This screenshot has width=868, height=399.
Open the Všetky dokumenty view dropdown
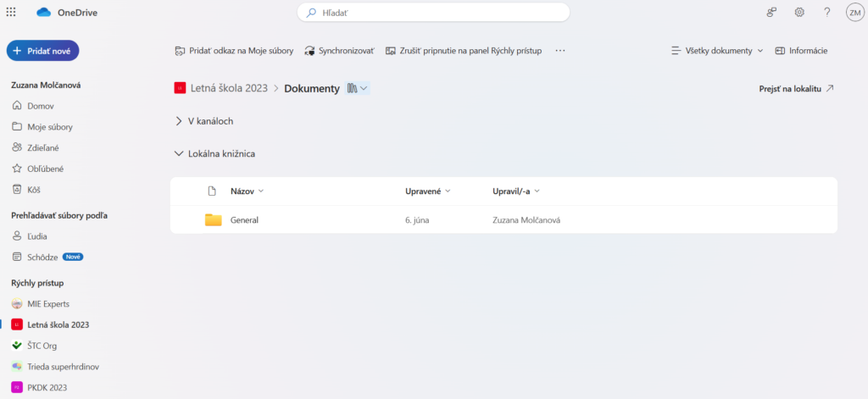[717, 50]
